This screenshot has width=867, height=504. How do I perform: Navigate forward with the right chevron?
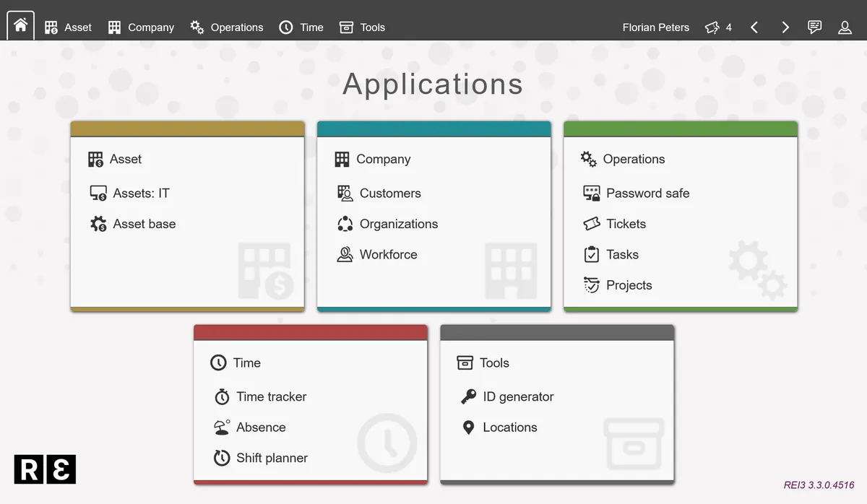pos(785,27)
